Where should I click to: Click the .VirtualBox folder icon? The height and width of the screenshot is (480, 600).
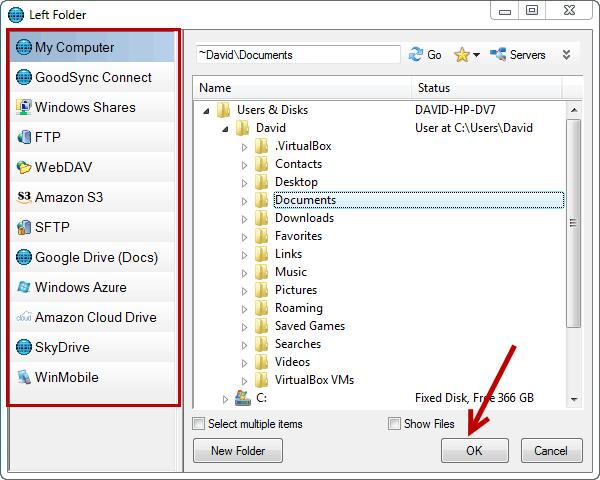pos(261,146)
